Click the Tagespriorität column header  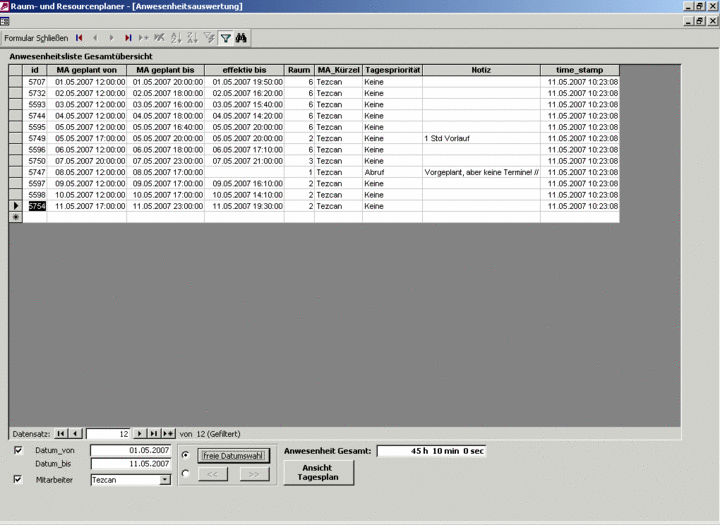click(x=393, y=70)
